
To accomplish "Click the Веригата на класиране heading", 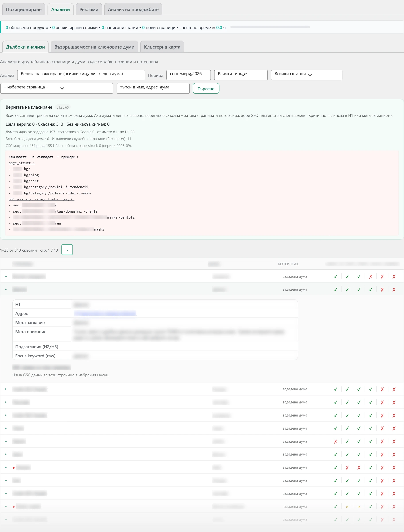I will [x=29, y=107].
